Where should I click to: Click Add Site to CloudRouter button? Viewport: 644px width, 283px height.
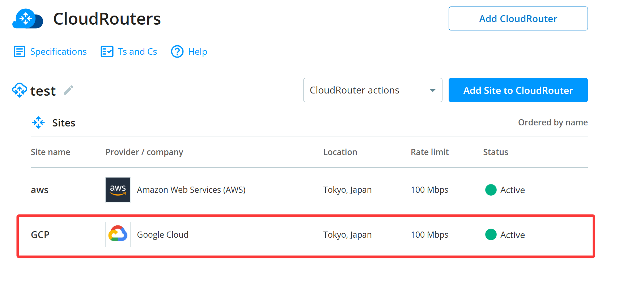point(518,90)
